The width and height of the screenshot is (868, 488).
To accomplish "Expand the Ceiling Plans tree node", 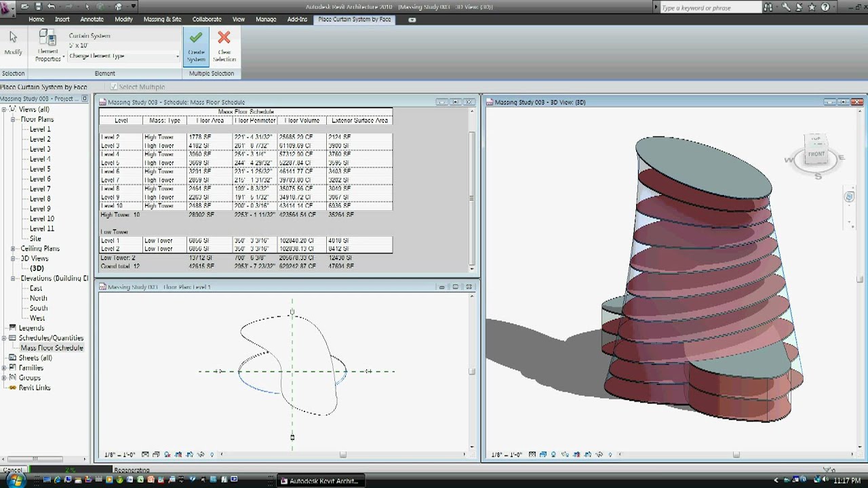I will 13,249.
